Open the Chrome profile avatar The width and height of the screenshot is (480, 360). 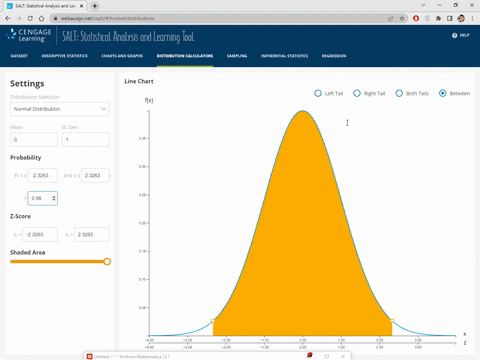click(x=461, y=18)
